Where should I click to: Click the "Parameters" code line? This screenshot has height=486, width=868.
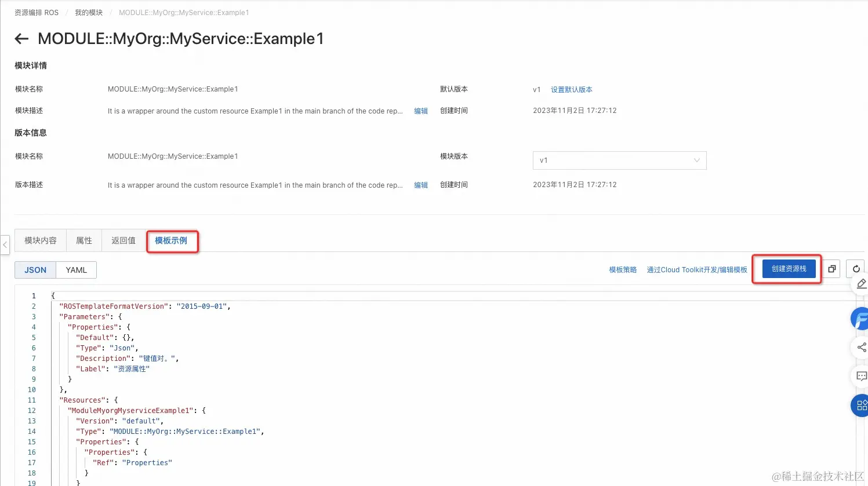(x=90, y=317)
